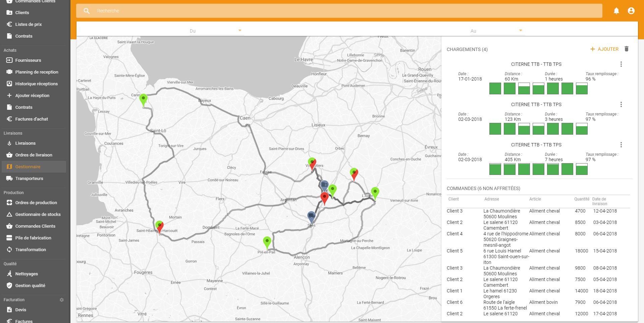644x323 pixels.
Task: Open Ordres de livraison
Action: pos(34,155)
